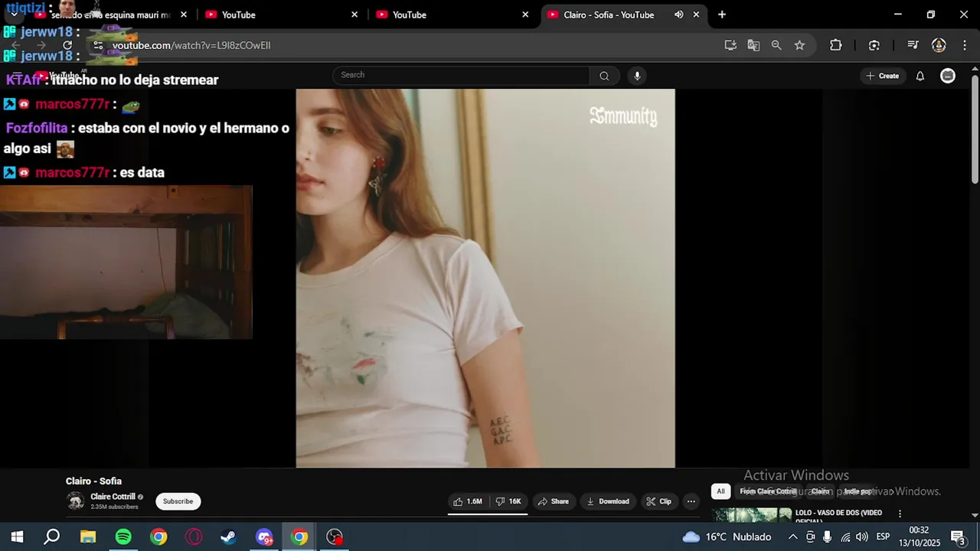This screenshot has width=980, height=551.
Task: Open Spotify from taskbar
Action: point(123,537)
